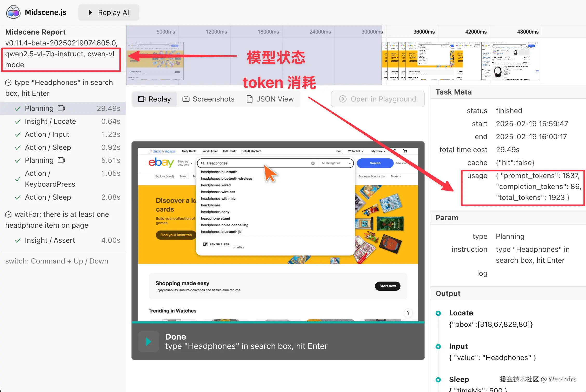586x392 pixels.
Task: Click the video icon beside second Planning
Action: [61, 160]
